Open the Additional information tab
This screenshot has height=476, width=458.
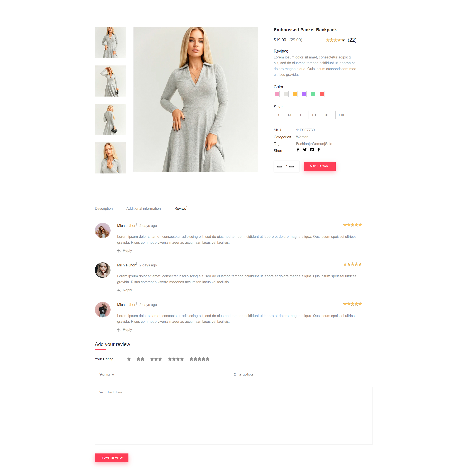click(144, 208)
